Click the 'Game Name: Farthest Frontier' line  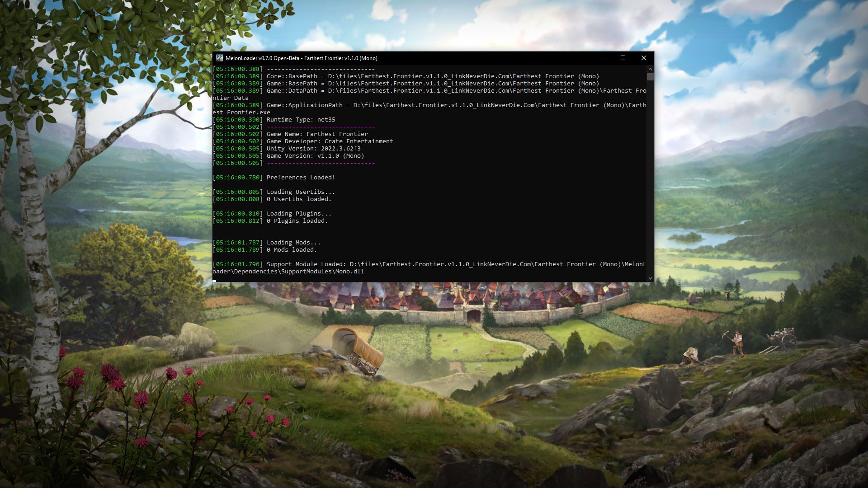coord(290,134)
